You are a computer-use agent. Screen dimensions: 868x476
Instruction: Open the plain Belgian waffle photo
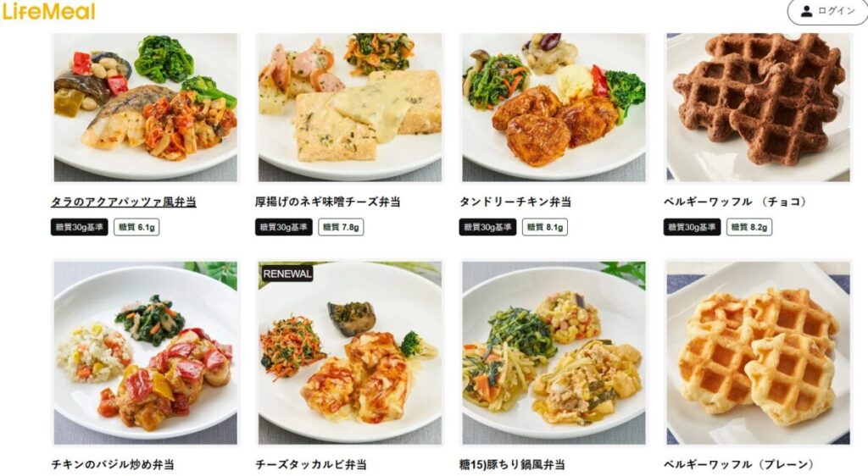tap(758, 352)
